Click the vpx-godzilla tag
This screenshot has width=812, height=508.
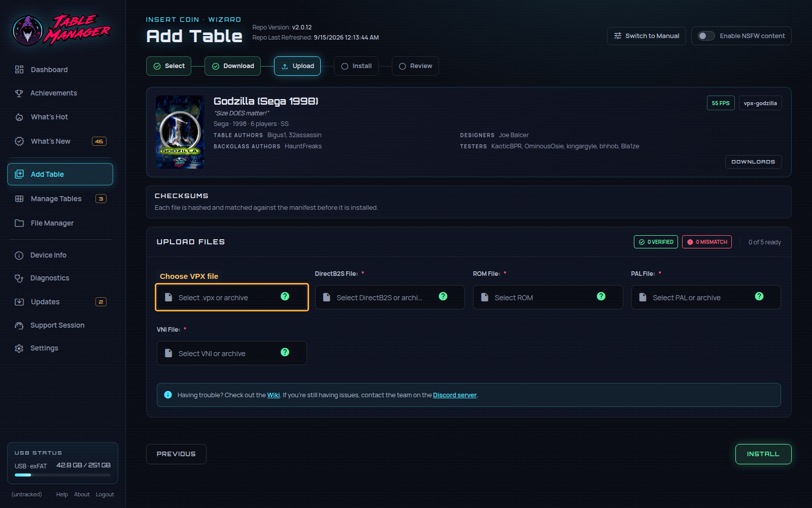[760, 103]
